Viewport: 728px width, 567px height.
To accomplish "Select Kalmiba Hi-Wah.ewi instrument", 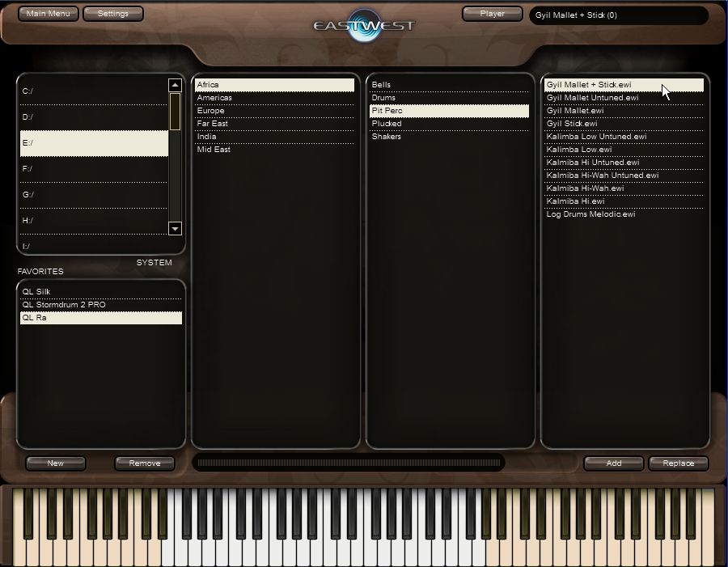I will pyautogui.click(x=624, y=188).
